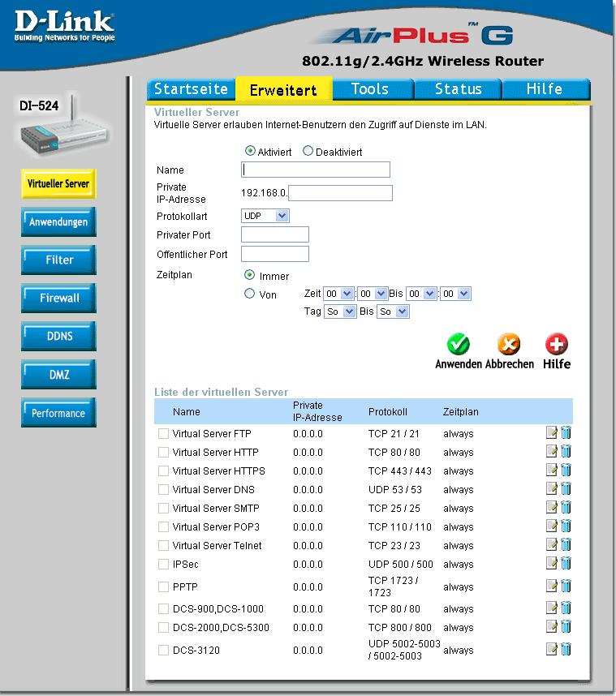The width and height of the screenshot is (616, 696).
Task: Switch to the Status tab
Action: (459, 89)
